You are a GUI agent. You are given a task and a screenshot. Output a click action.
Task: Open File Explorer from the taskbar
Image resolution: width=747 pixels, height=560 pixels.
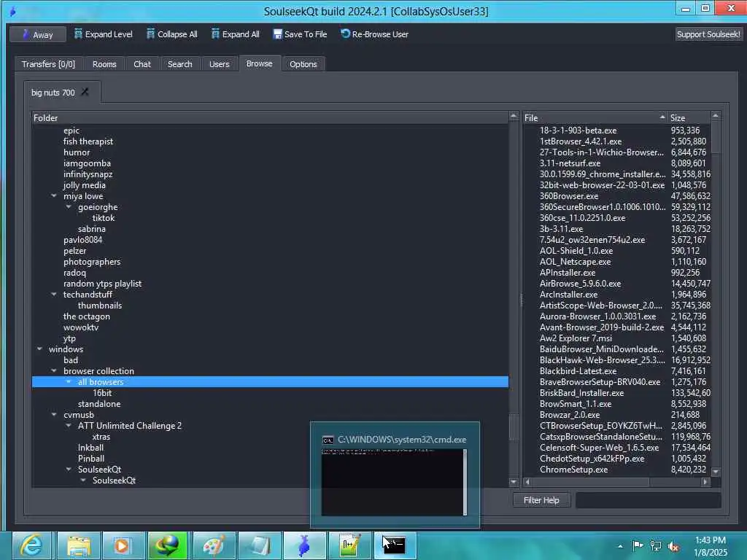(x=77, y=545)
